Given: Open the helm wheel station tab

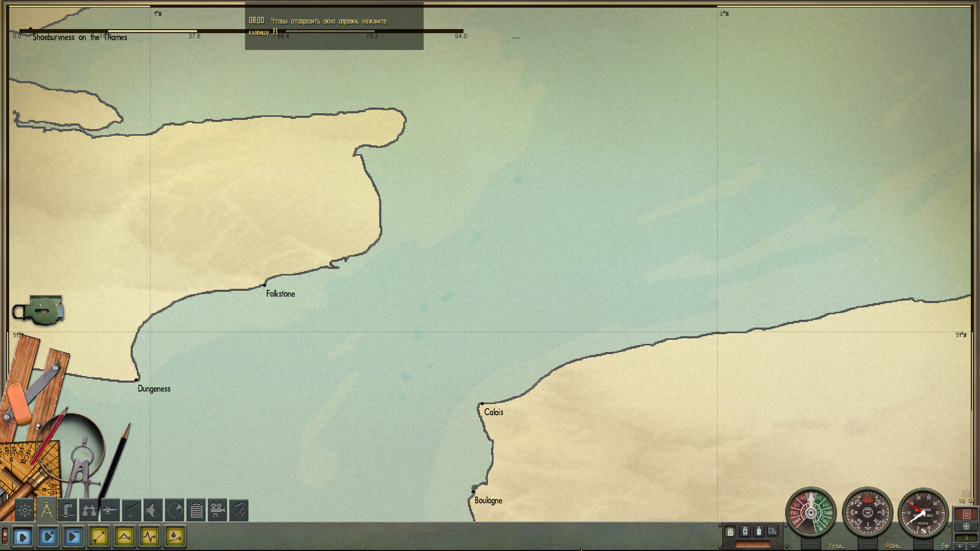Looking at the screenshot, I should point(24,510).
